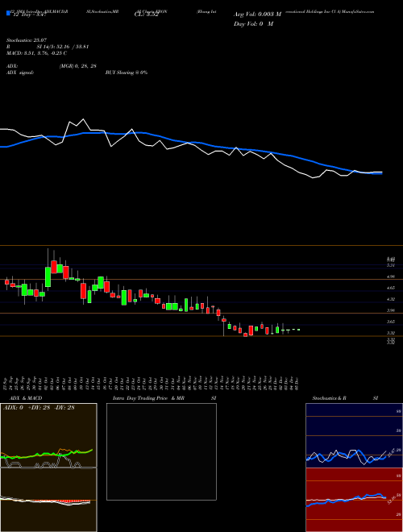Image resolution: width=403 pixels, height=532 pixels.
Task: Click the 'ADX & MACD' panel title
Action: (x=26, y=398)
